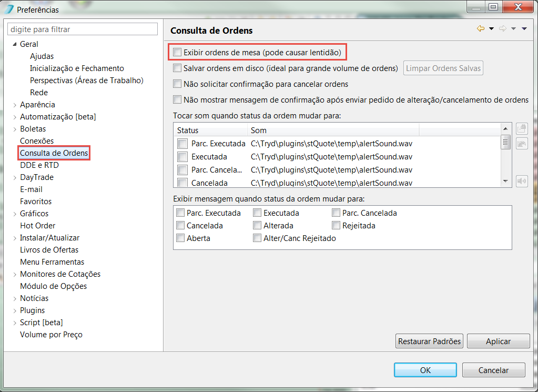
Task: Select Ajudas in preferences tree
Action: pyautogui.click(x=42, y=56)
